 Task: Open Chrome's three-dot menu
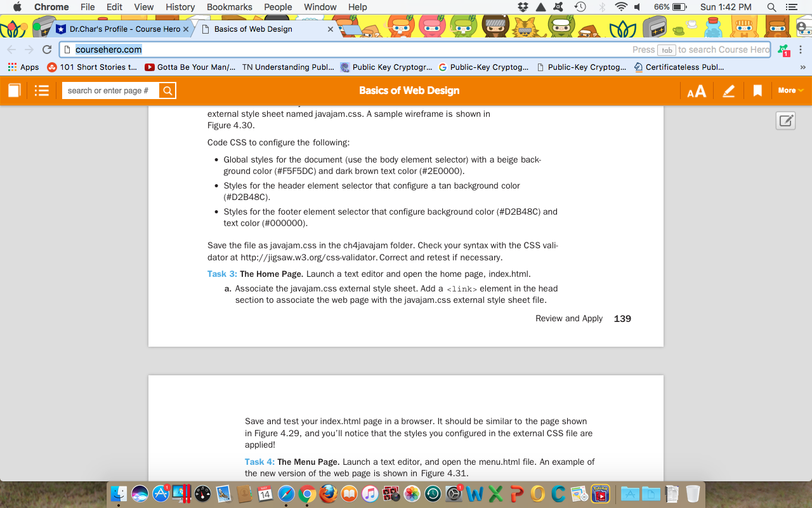pyautogui.click(x=801, y=50)
